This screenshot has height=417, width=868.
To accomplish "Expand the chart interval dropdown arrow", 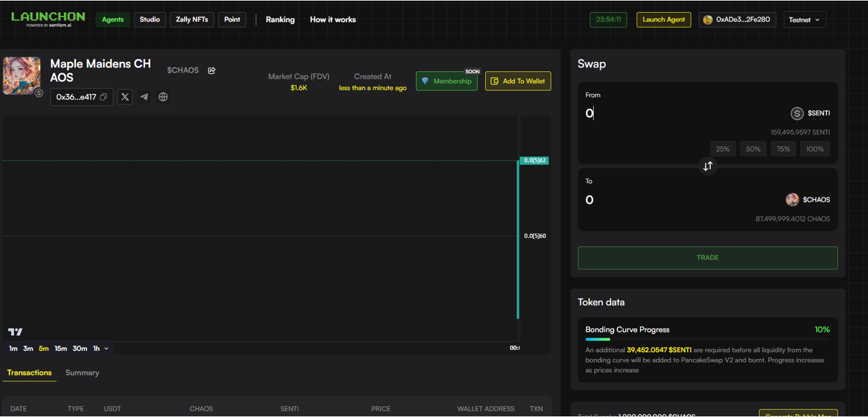I will pos(106,348).
